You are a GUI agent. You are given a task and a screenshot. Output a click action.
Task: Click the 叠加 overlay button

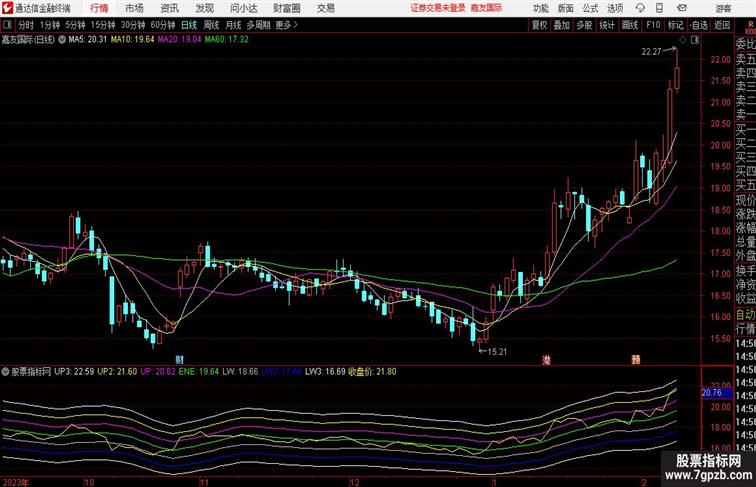point(562,25)
